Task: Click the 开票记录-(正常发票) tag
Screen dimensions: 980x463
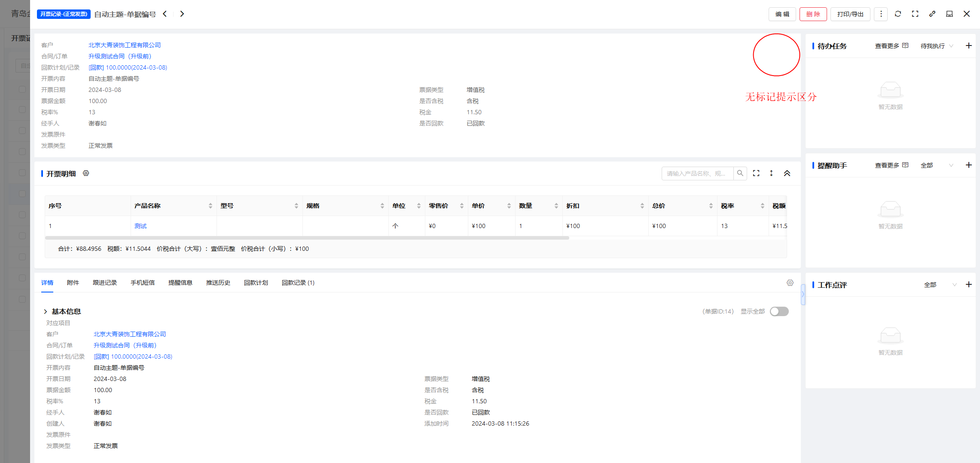Action: (x=64, y=14)
